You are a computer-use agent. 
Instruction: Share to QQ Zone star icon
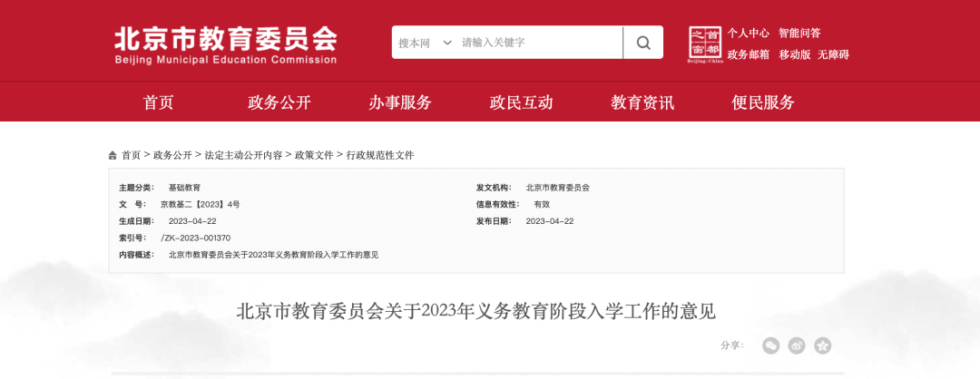pos(822,345)
